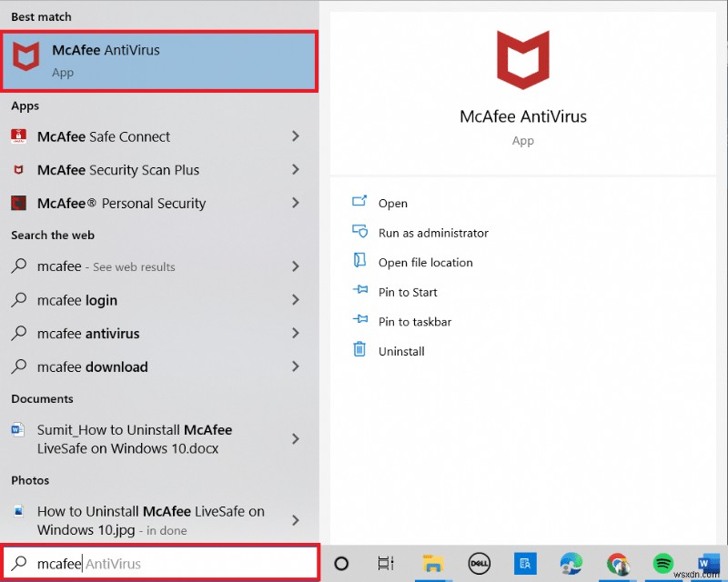The height and width of the screenshot is (582, 728).
Task: Expand the Sumit_How to Uninstall docx chevron
Action: pos(295,439)
